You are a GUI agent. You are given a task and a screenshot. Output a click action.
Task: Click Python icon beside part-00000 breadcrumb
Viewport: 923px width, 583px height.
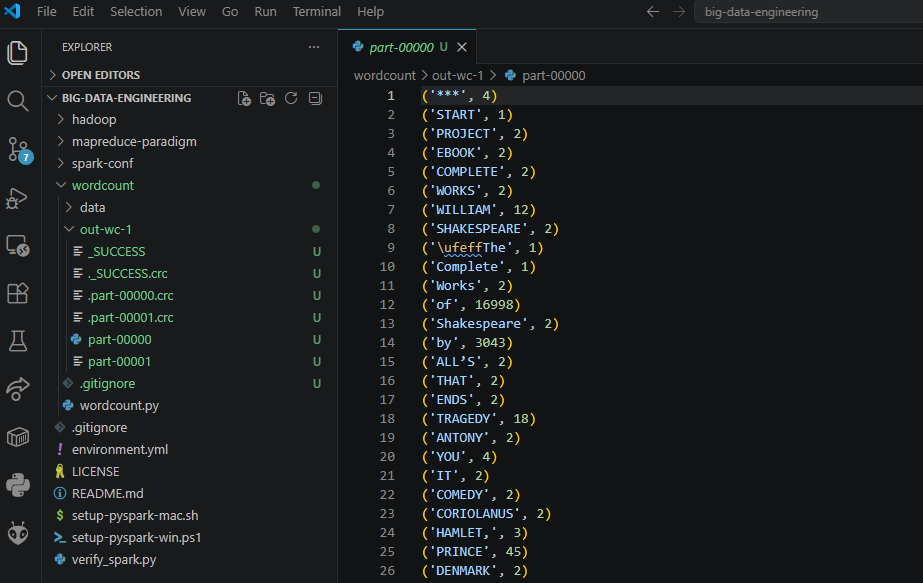(x=510, y=75)
